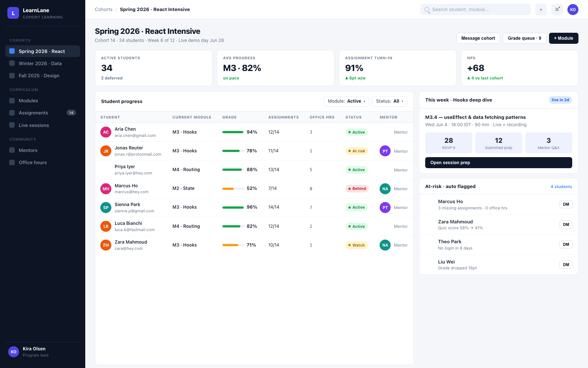The image size is (588, 368).
Task: Click the plus icon in top bar
Action: [x=541, y=10]
